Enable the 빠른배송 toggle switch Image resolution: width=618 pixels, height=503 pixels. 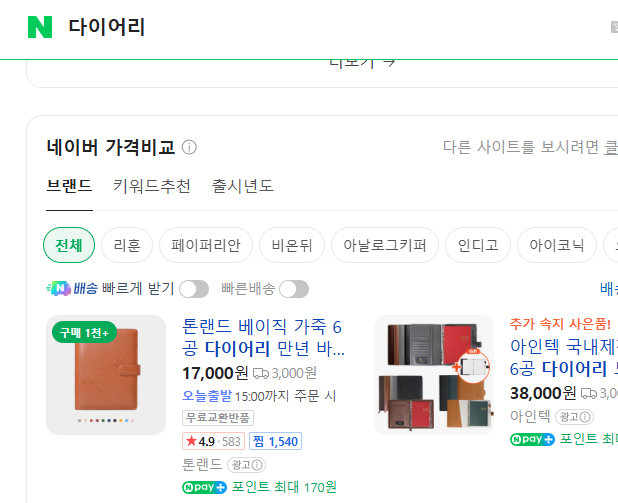[x=294, y=289]
